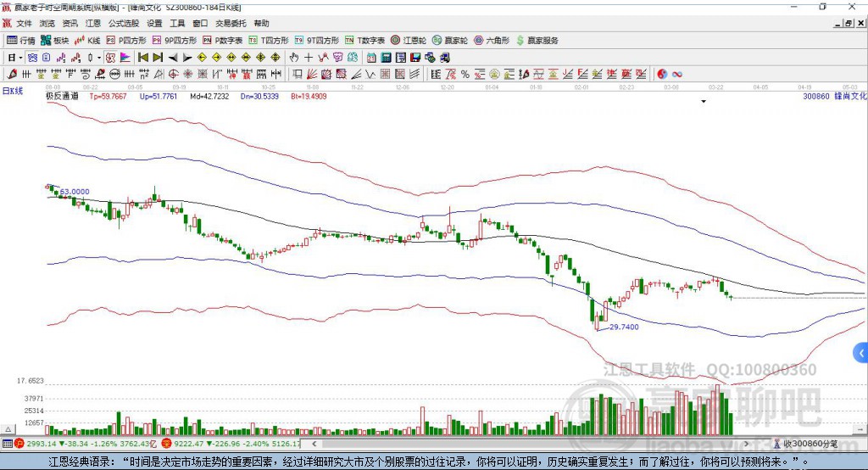
Task: Open 板块 sector view
Action: tap(55, 41)
